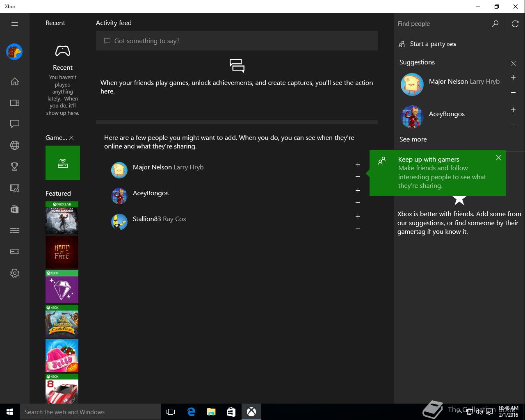The image size is (525, 420).
Task: Add Major Nelson in right Suggestions panel
Action: coord(513,77)
